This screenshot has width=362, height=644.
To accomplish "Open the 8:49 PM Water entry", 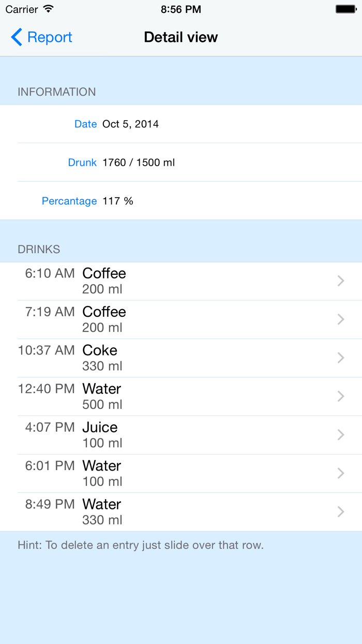I will pyautogui.click(x=181, y=511).
